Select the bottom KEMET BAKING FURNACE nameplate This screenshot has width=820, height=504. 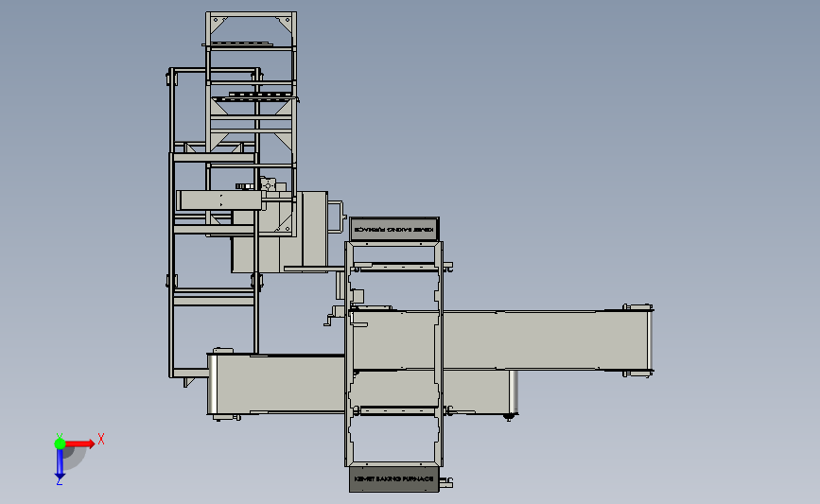[393, 478]
